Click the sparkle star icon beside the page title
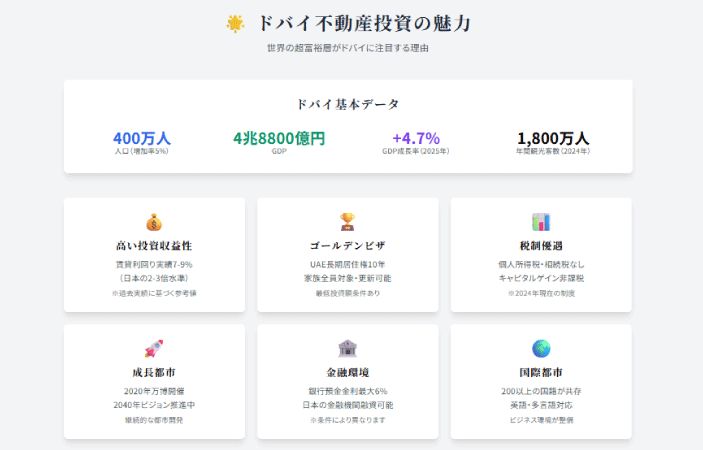The width and height of the screenshot is (703, 450). click(235, 24)
